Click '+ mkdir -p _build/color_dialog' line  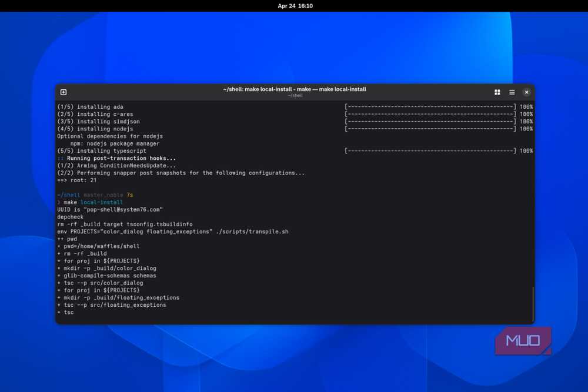[x=106, y=269]
